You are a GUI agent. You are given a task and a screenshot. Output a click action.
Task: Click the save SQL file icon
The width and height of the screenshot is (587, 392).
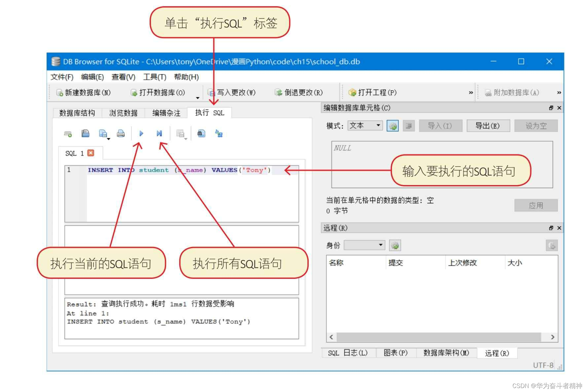(x=103, y=133)
